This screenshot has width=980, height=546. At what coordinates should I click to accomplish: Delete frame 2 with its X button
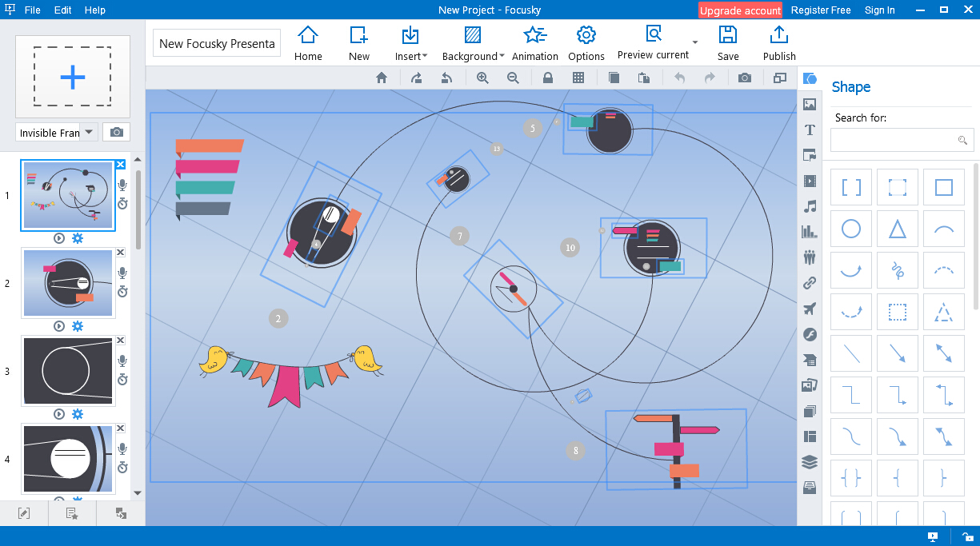121,252
